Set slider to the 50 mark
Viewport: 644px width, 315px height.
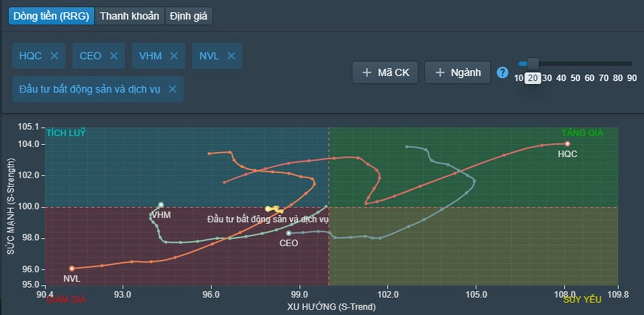point(575,78)
